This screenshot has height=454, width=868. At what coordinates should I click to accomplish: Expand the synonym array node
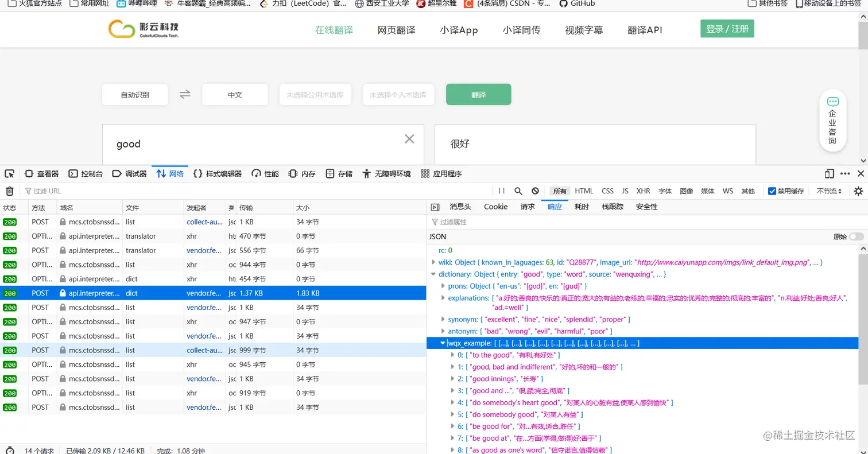[x=443, y=319]
